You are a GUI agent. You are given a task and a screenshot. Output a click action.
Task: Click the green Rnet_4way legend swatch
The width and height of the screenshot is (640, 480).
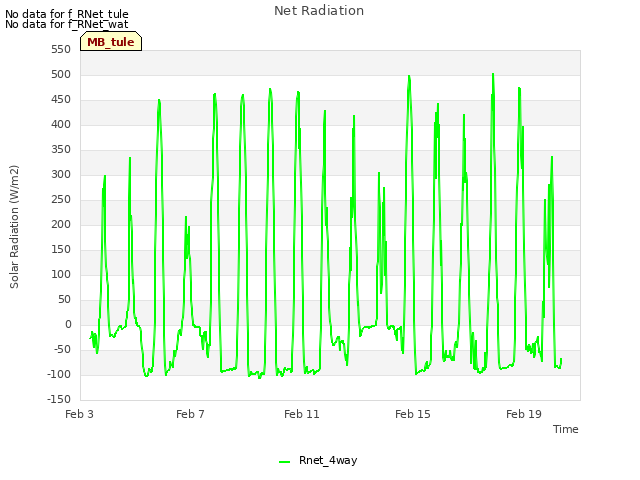click(284, 462)
